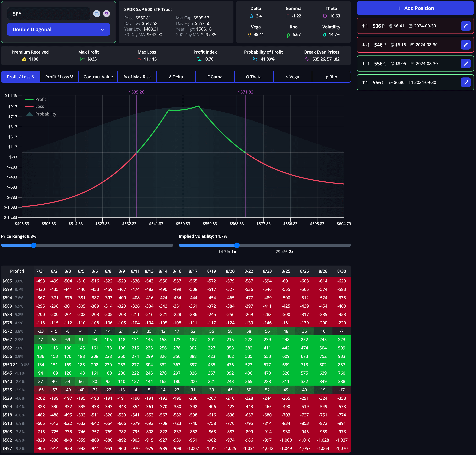The width and height of the screenshot is (476, 455).
Task: Click the $497 price row label
Action: coord(7,448)
